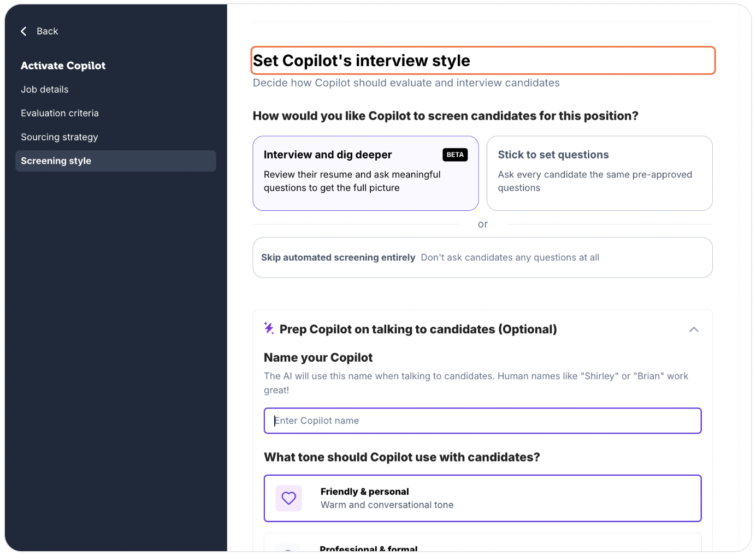Open Job details step

point(45,90)
